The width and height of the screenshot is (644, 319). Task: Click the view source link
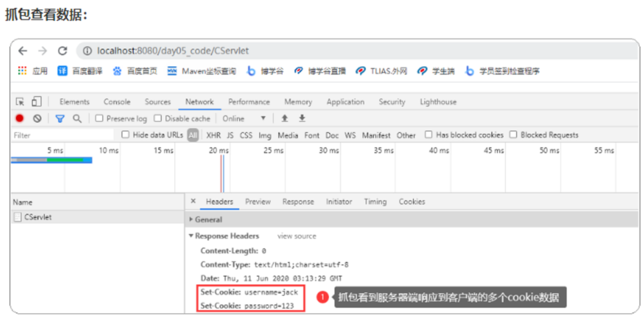pyautogui.click(x=297, y=236)
